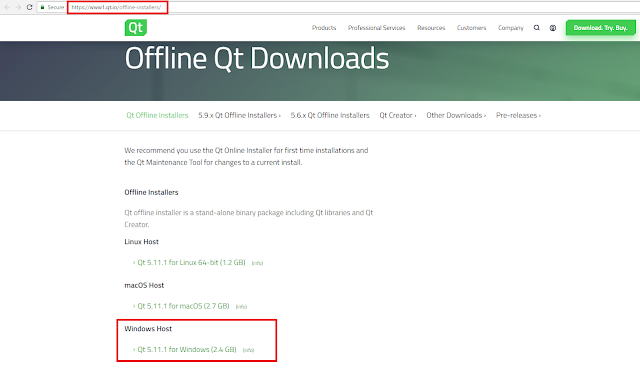Click the Offline Qt Downloads heading
Image resolution: width=640 pixels, height=368 pixels.
coord(257,58)
